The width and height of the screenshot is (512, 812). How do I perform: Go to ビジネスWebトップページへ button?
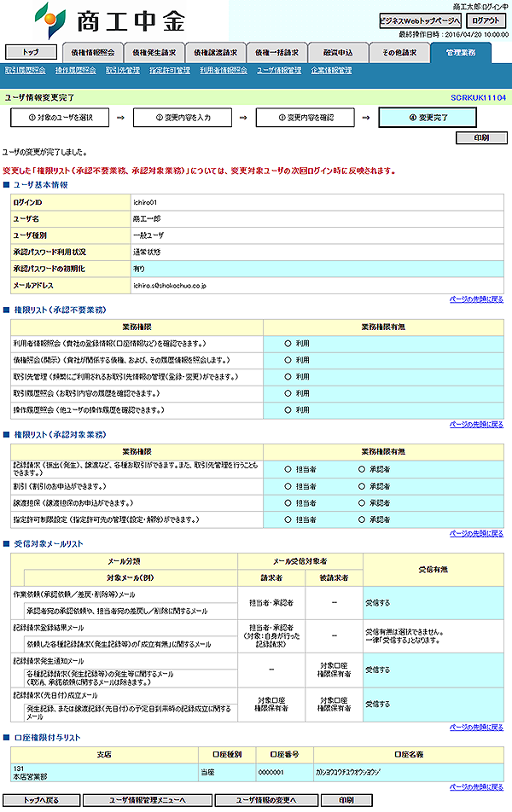[x=421, y=20]
